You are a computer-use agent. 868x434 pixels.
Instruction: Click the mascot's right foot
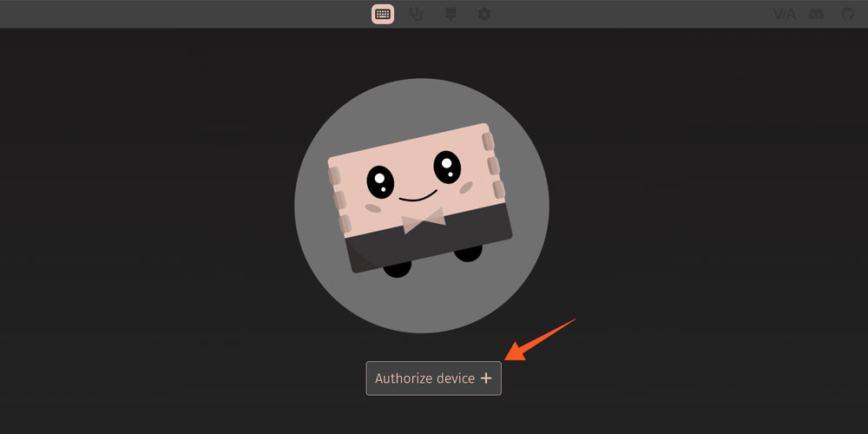coord(469,253)
